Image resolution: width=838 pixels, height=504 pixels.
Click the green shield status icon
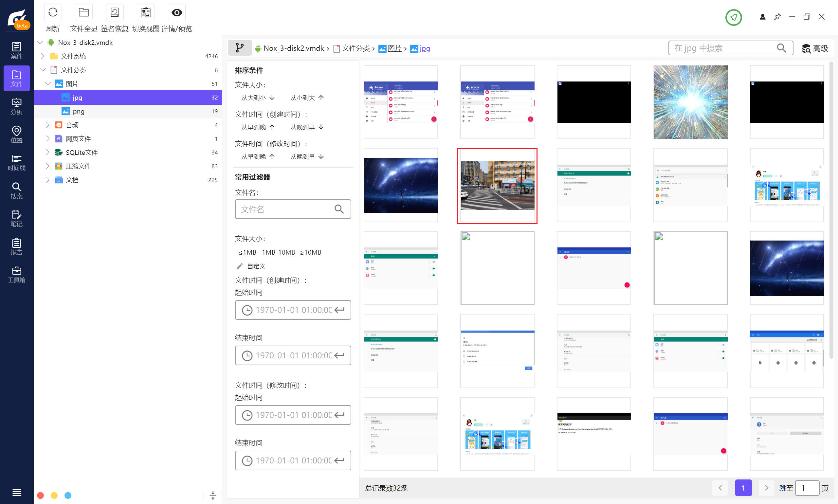click(x=733, y=17)
